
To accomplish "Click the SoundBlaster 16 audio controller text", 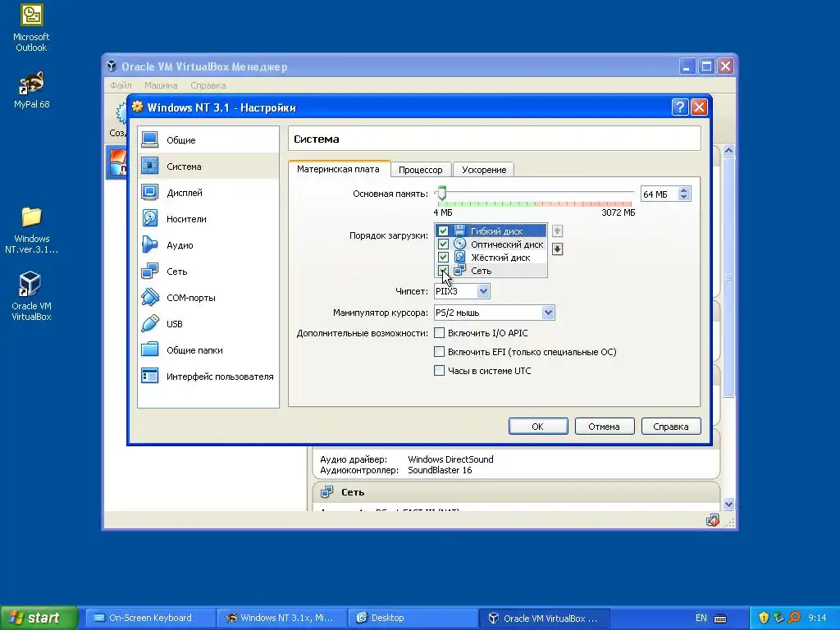I will coord(440,470).
